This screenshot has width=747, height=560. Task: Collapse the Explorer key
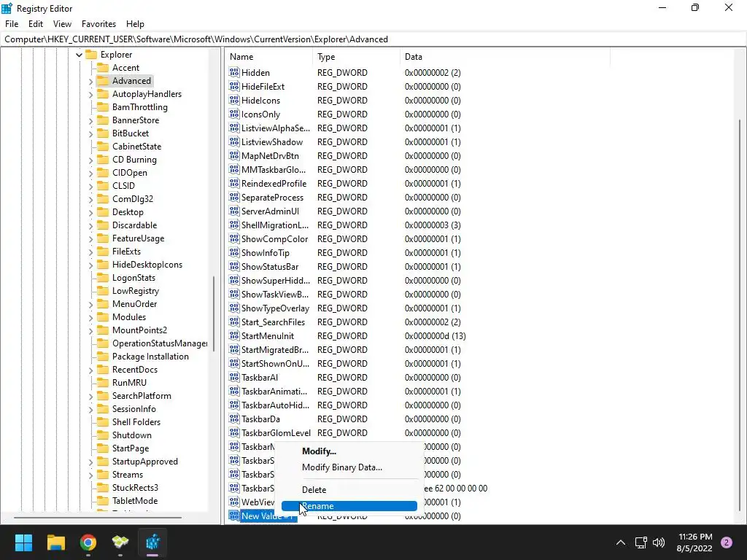[79, 55]
